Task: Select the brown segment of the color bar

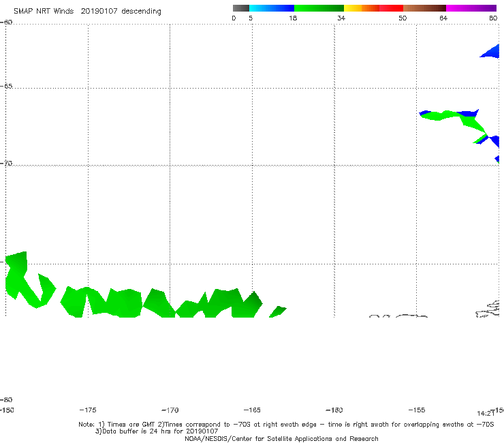Action: [424, 8]
